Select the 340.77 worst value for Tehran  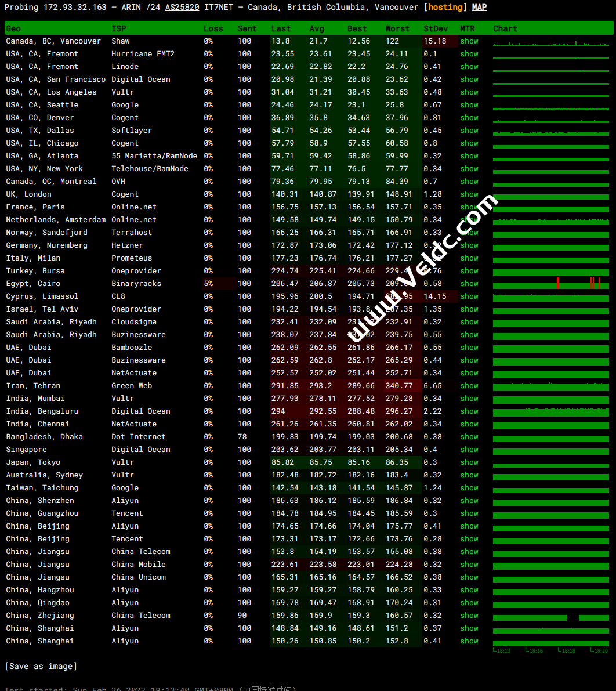pos(398,386)
